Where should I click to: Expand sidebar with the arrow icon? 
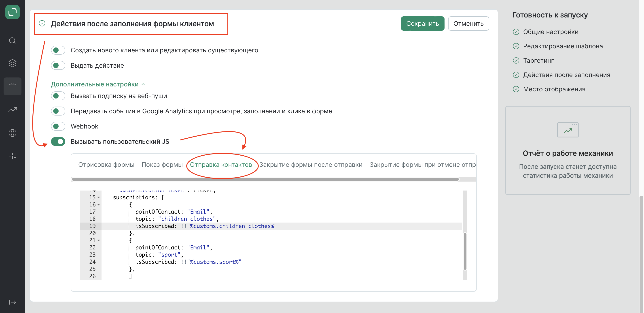pyautogui.click(x=13, y=302)
